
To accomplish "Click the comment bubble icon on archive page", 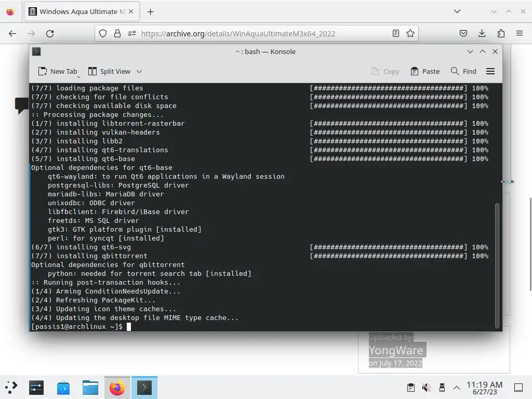I will point(22,105).
